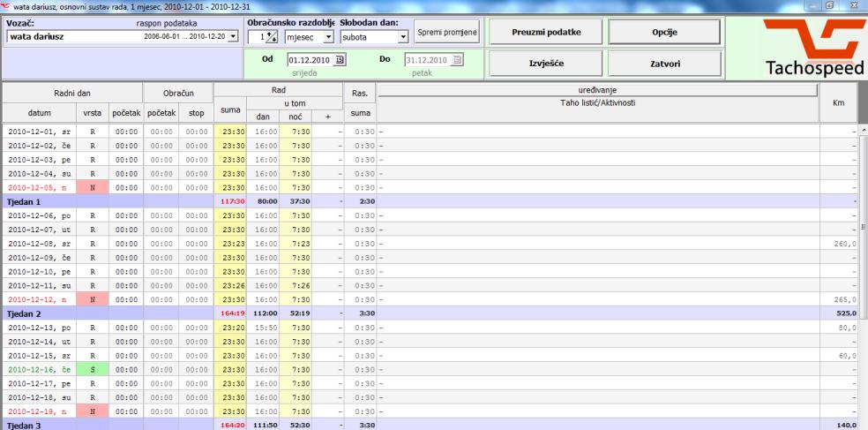Select row 2010-12-10, pe

[x=430, y=272]
